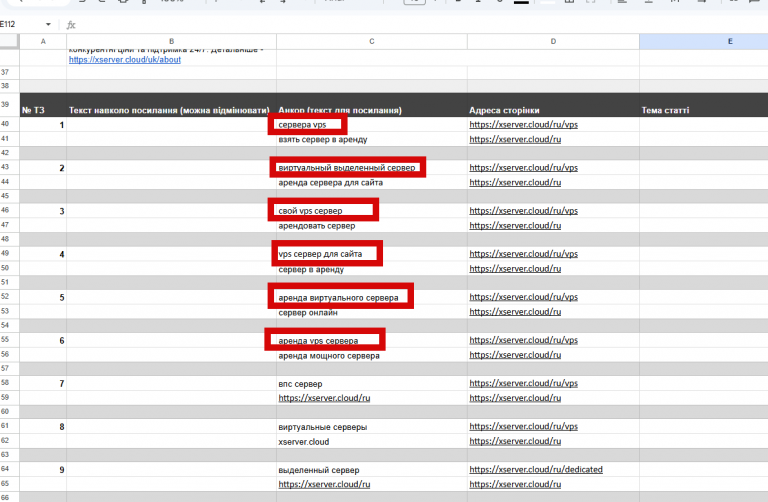Select the cell 'аренда виртуального сервера'
Viewport: 768px width, 502px height.
(x=372, y=297)
